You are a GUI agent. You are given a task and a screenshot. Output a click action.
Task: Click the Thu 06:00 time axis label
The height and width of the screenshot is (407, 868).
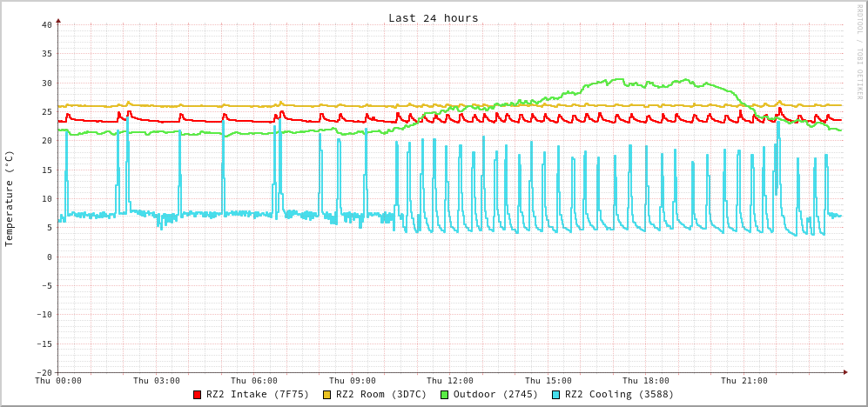254,381
